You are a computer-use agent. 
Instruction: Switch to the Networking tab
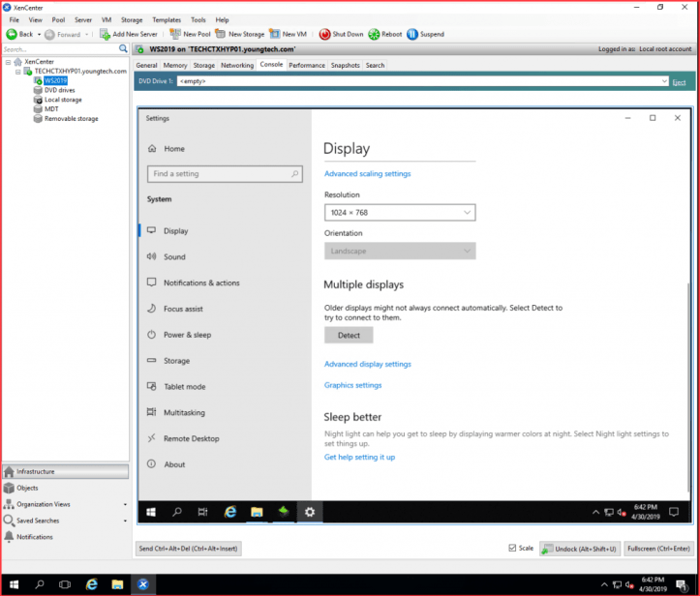pyautogui.click(x=237, y=65)
